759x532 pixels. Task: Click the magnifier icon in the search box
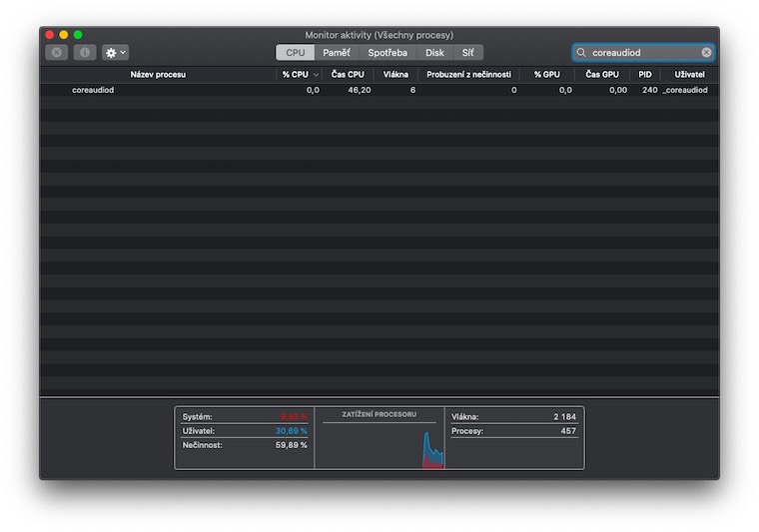581,52
